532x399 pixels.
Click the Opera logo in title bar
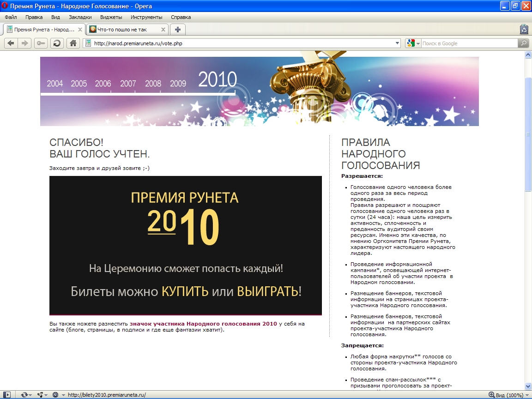[x=5, y=6]
